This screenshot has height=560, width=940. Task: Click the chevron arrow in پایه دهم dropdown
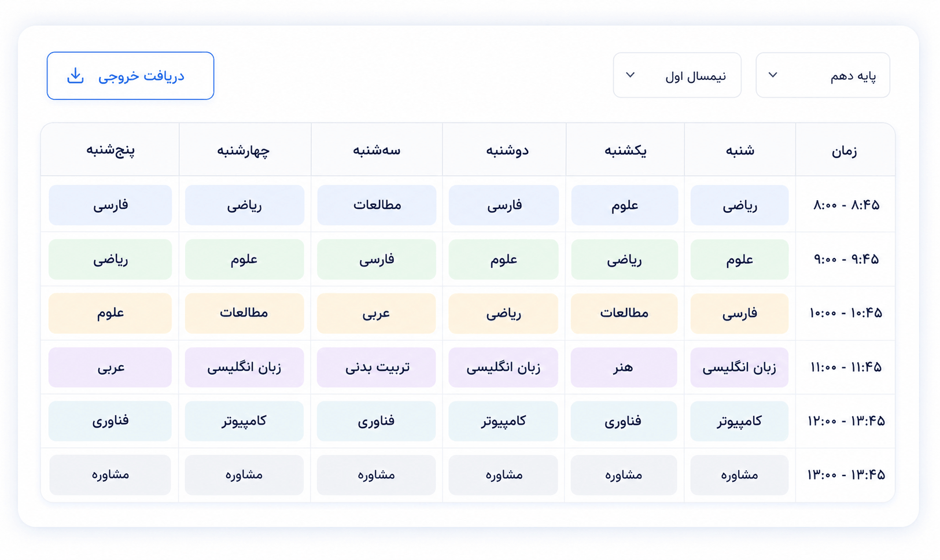point(773,75)
